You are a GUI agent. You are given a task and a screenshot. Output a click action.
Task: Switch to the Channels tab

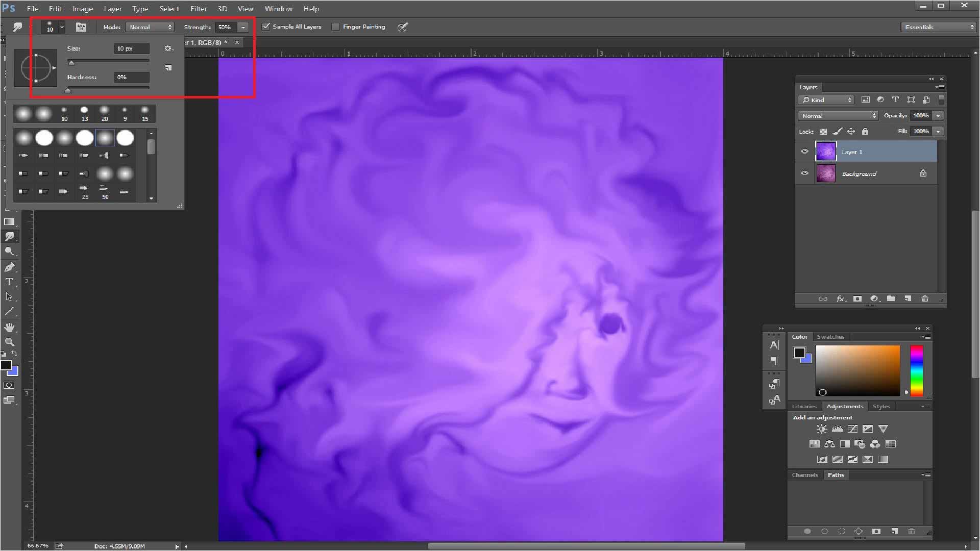click(x=805, y=475)
